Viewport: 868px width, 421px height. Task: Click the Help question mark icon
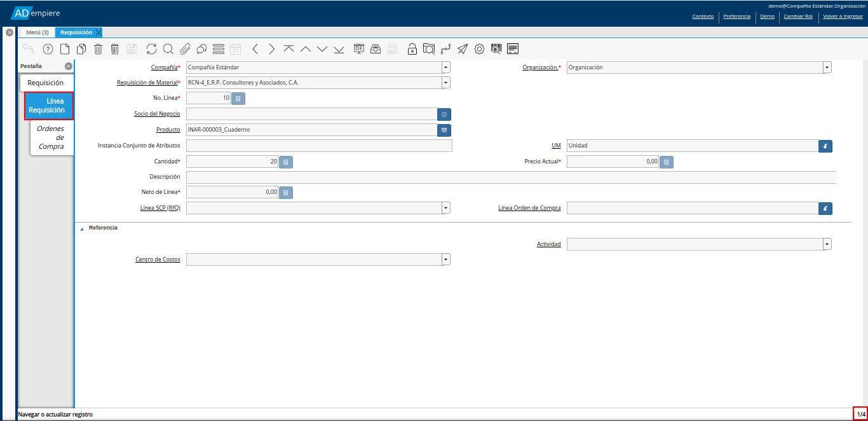click(x=48, y=49)
